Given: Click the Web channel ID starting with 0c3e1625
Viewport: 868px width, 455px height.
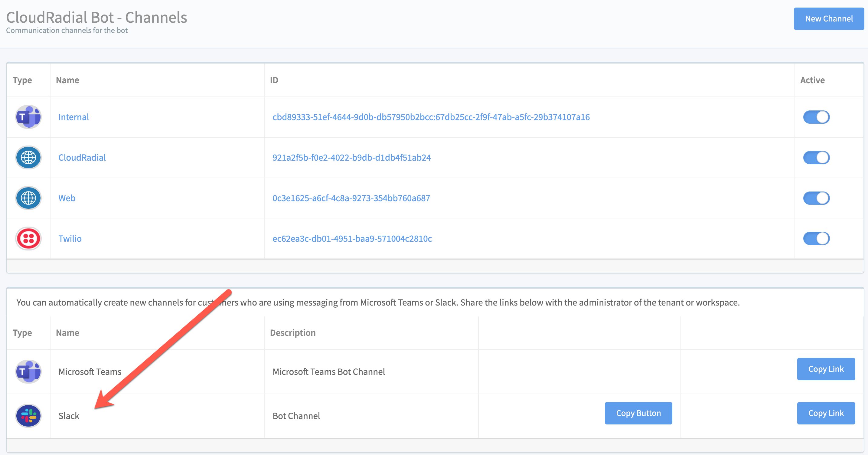Looking at the screenshot, I should (351, 198).
